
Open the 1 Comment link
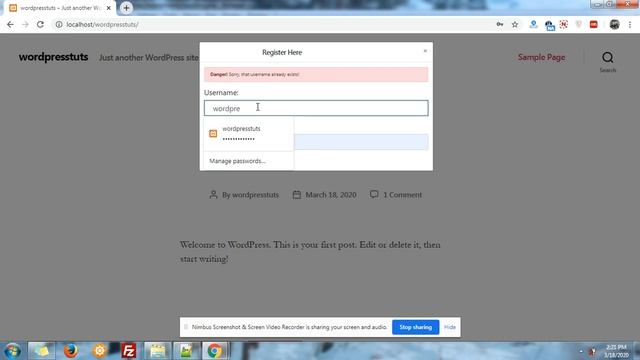[x=402, y=195]
